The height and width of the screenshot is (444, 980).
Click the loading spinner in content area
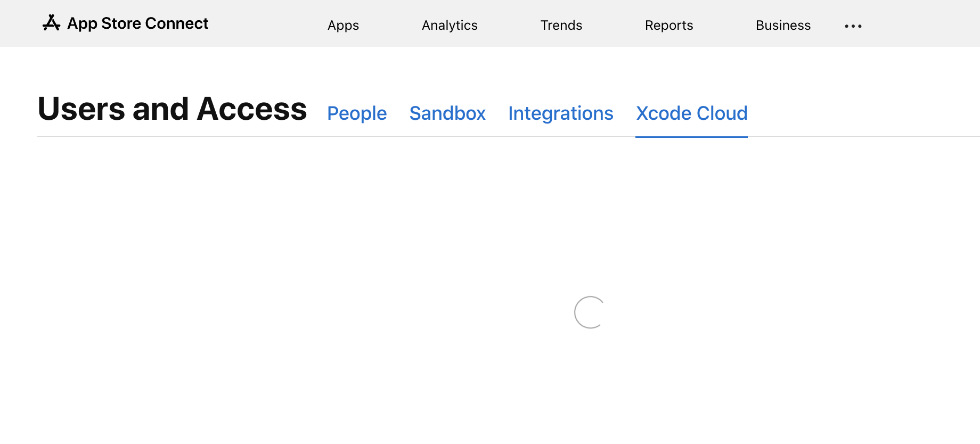point(590,312)
